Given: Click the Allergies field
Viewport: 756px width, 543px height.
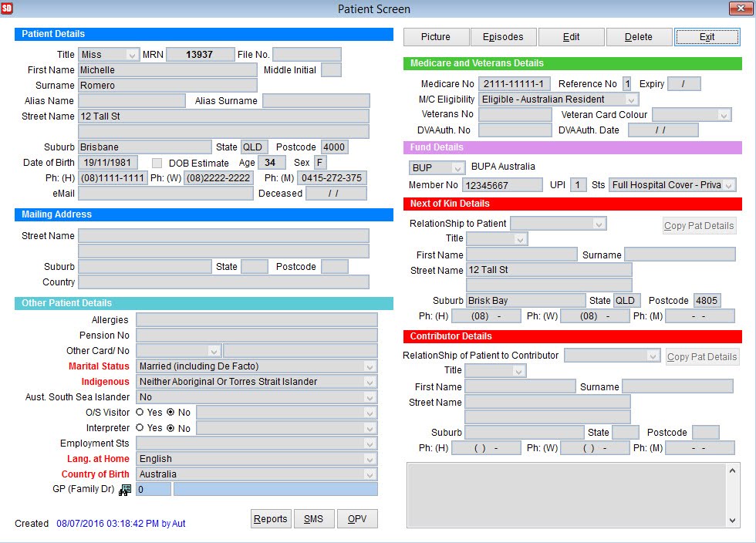Looking at the screenshot, I should coord(256,320).
